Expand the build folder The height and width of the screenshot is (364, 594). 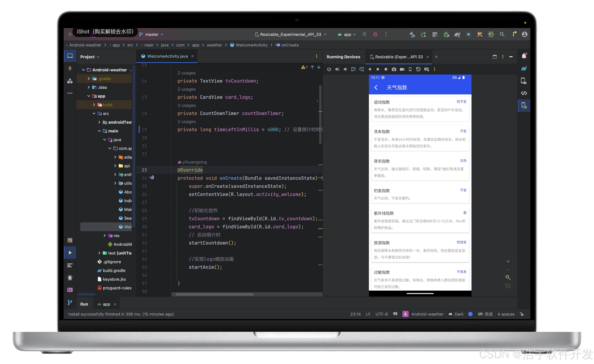coord(94,105)
